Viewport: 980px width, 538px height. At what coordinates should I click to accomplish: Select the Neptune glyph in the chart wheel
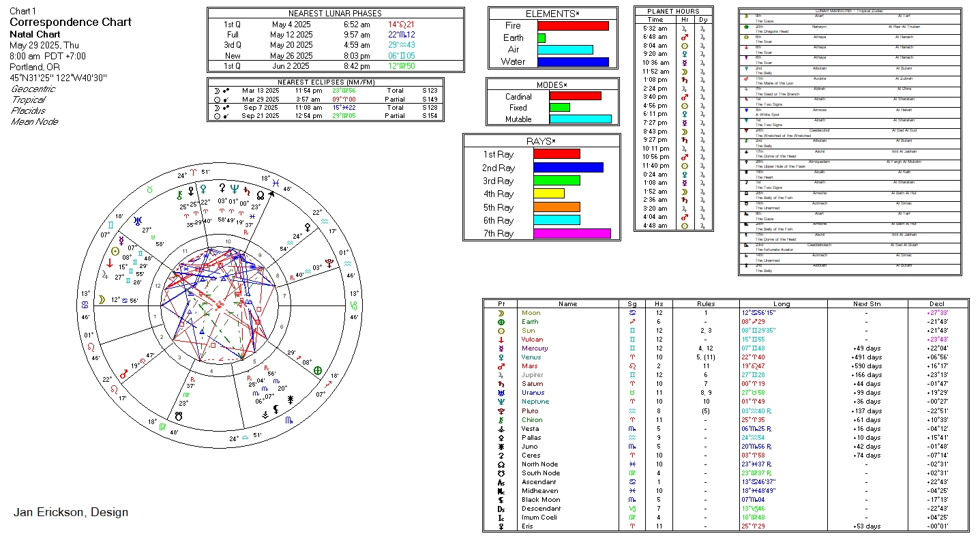tap(235, 188)
